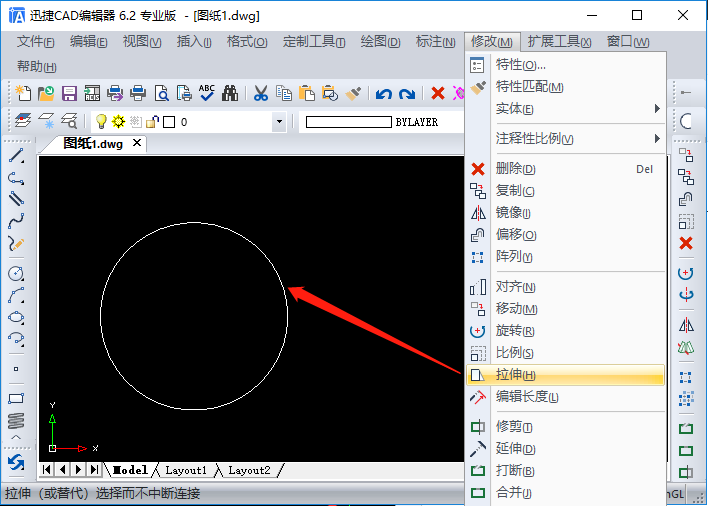Select the Point drawing tool
This screenshot has width=708, height=506.
pyautogui.click(x=16, y=369)
